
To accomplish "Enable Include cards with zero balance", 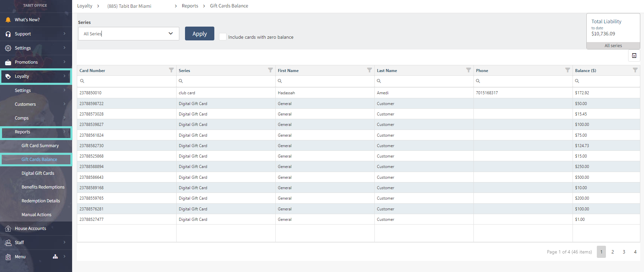I will (223, 37).
